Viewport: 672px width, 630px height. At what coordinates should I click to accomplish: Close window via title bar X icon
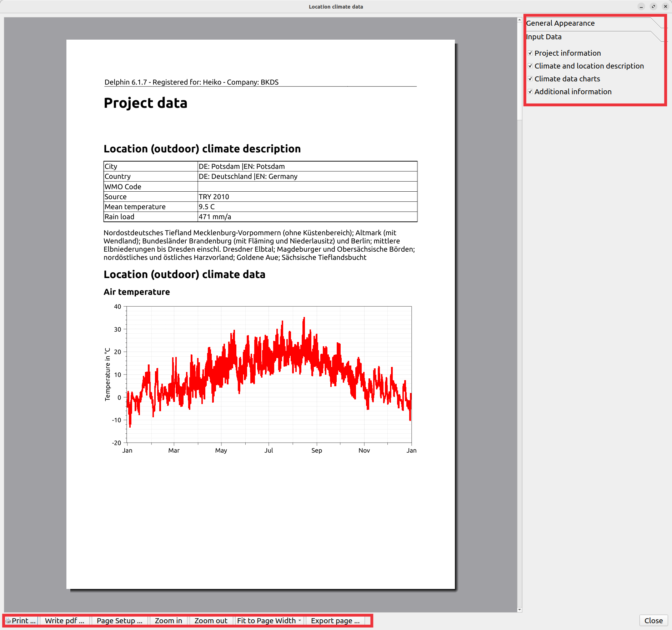point(666,6)
